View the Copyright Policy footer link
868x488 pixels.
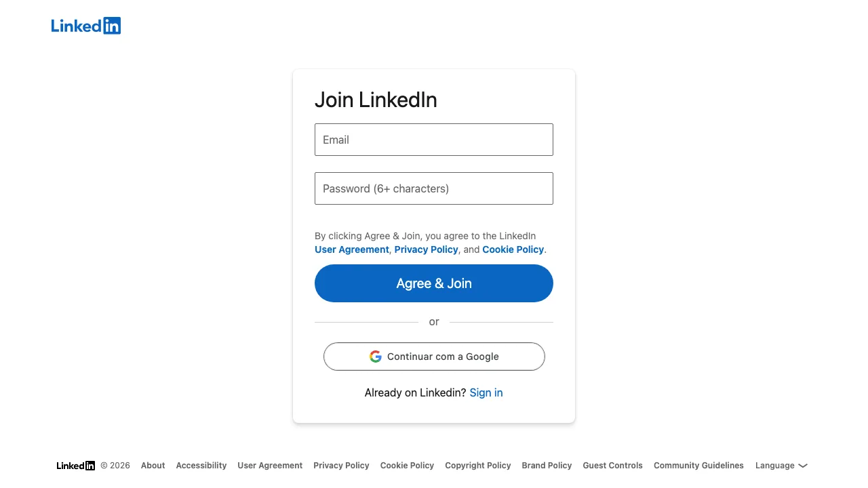point(478,466)
